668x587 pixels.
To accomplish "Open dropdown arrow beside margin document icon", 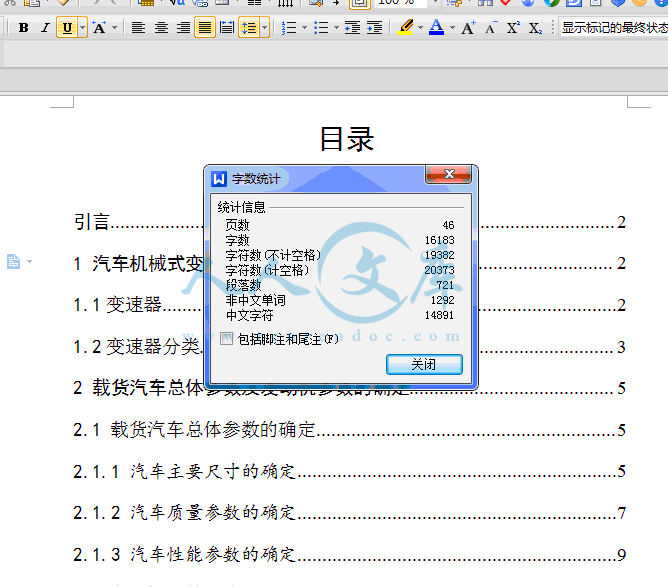I will click(29, 261).
